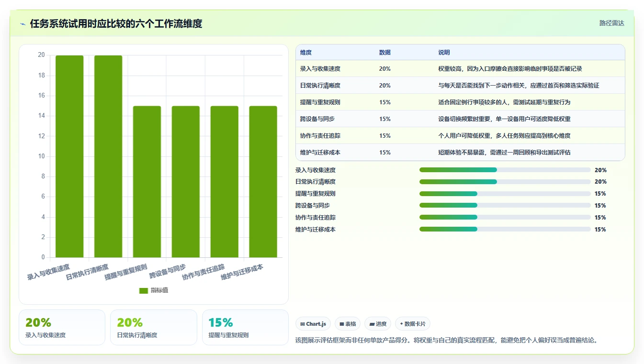The height and width of the screenshot is (364, 644).
Task: Click the x-axis label 协作与责任追踪
Action: (x=203, y=271)
